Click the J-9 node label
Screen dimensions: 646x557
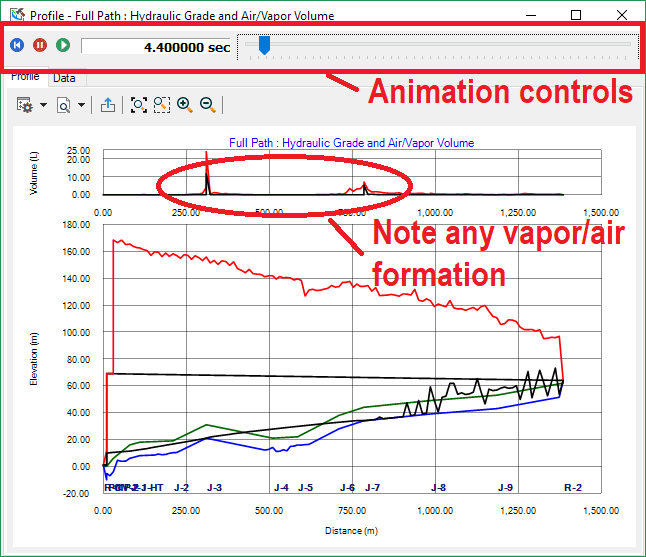pyautogui.click(x=506, y=488)
